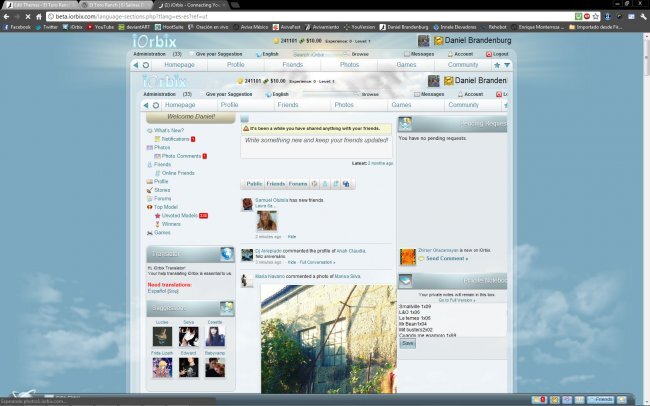Open Messages in the outer header

tap(419, 54)
